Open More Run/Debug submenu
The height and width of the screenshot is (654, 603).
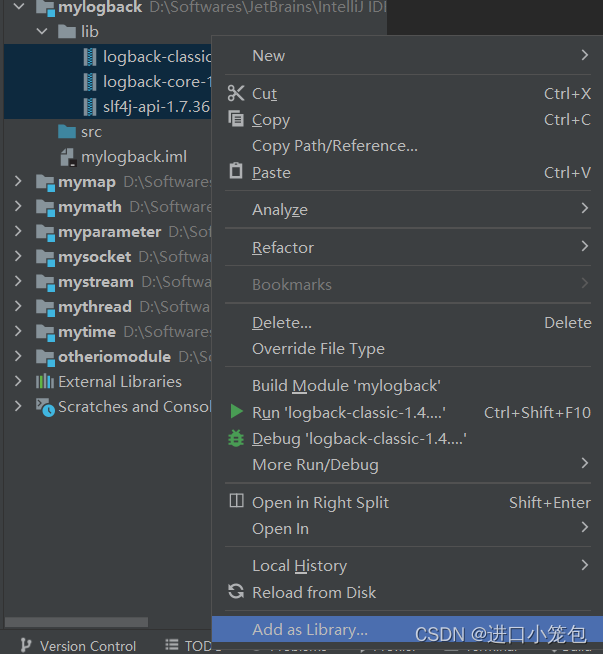tap(407, 464)
